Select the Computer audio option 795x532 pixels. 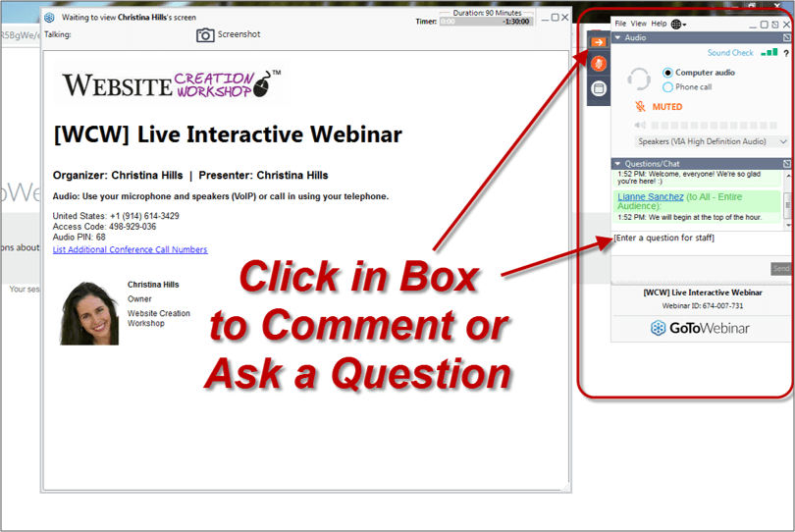[x=667, y=73]
